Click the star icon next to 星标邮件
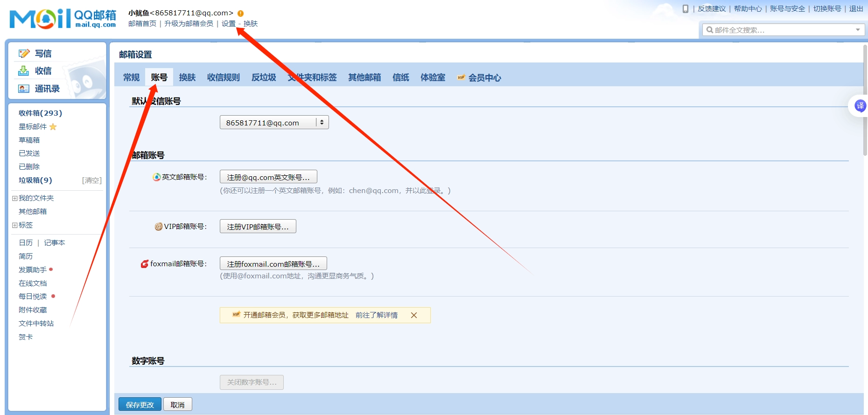This screenshot has height=415, width=868. 53,127
